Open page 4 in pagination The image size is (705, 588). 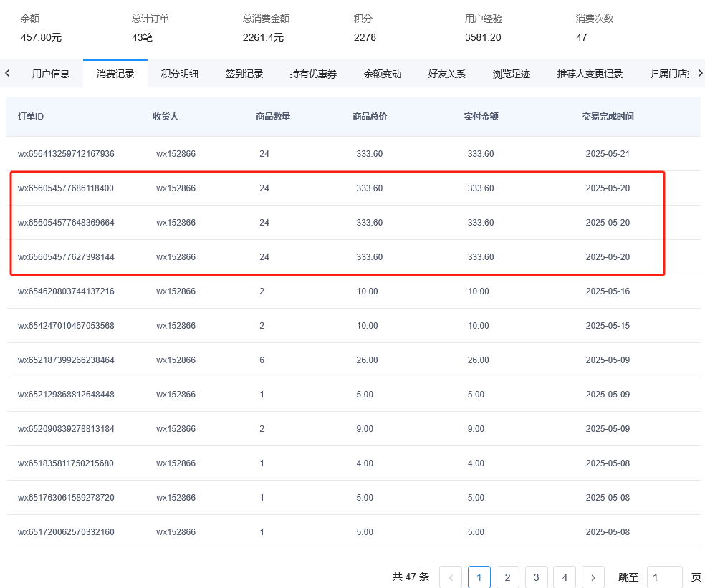tap(565, 577)
